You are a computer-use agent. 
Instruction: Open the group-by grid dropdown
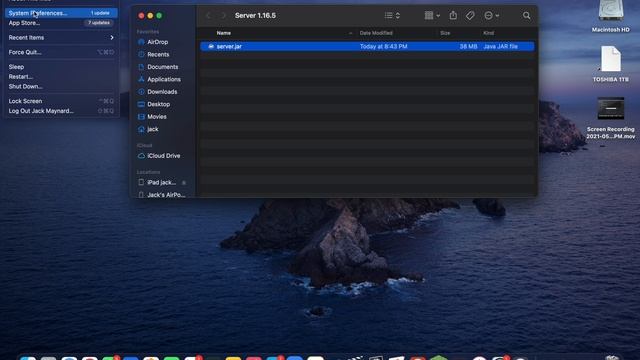click(432, 16)
